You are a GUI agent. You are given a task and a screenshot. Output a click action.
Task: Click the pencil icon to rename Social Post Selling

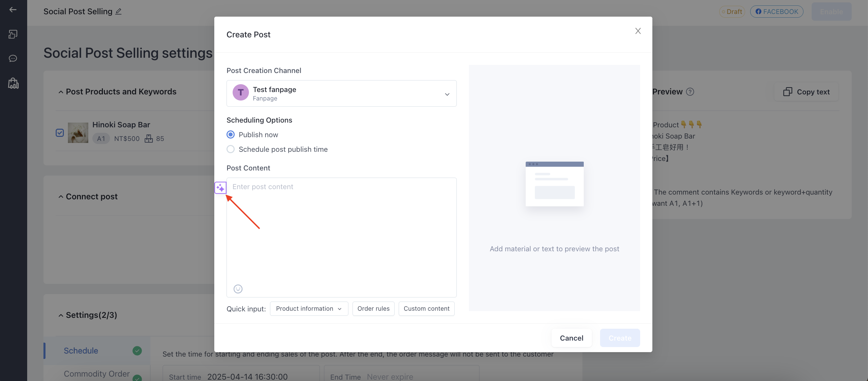tap(119, 12)
